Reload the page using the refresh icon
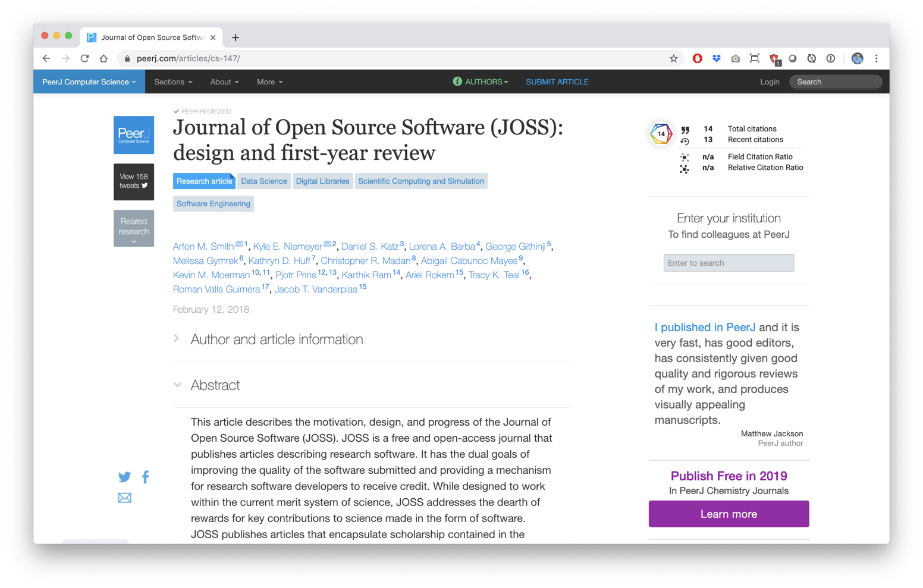Viewport: 923px width, 588px height. (x=84, y=58)
